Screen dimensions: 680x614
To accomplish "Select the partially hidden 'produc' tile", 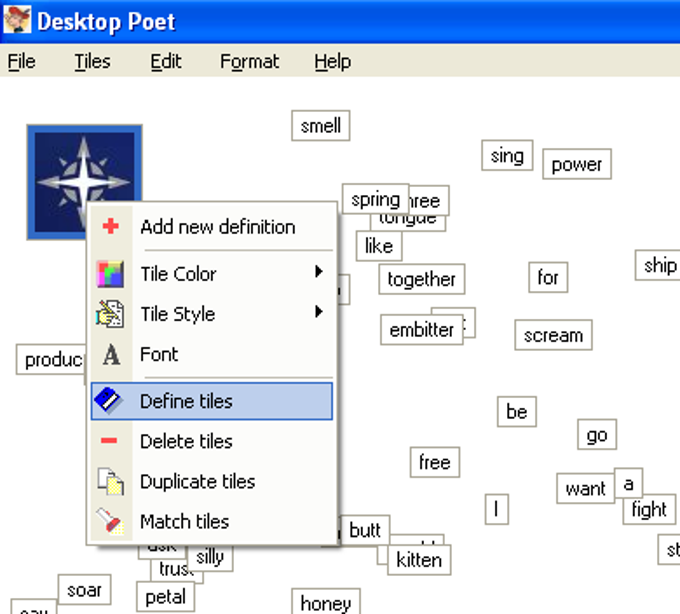I will coord(51,359).
